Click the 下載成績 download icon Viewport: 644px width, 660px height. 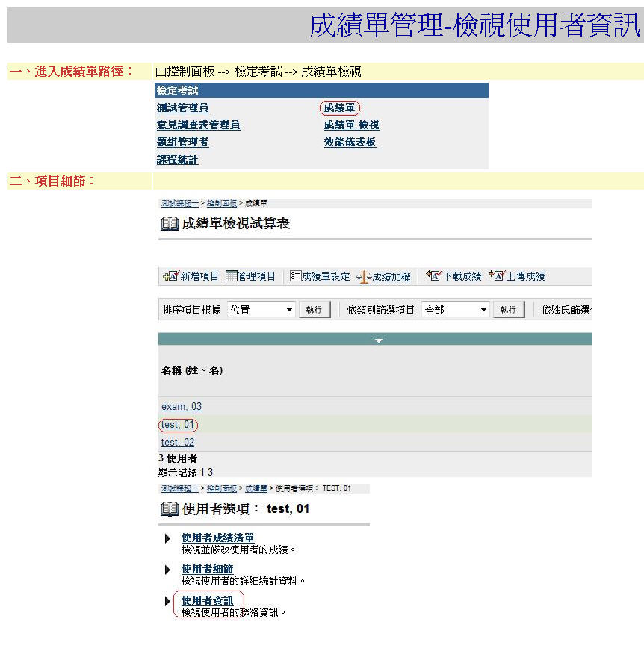tap(433, 276)
